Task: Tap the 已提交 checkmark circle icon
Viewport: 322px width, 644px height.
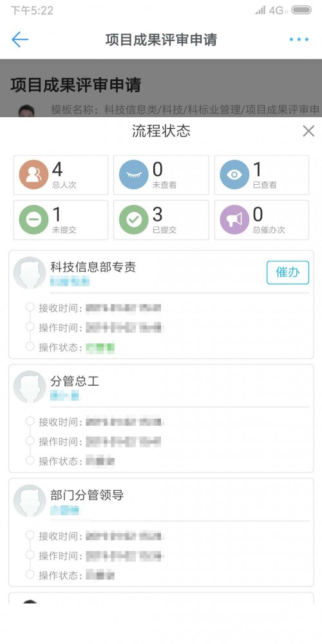Action: click(x=134, y=220)
